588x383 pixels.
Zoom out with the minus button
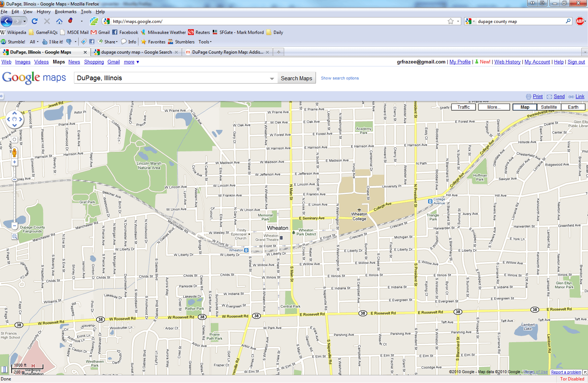[x=15, y=226]
